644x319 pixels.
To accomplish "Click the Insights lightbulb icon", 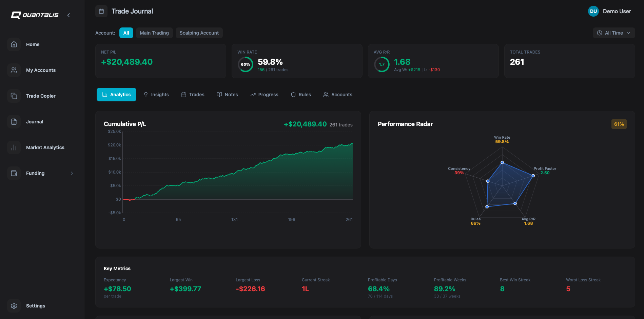I will pyautogui.click(x=146, y=95).
